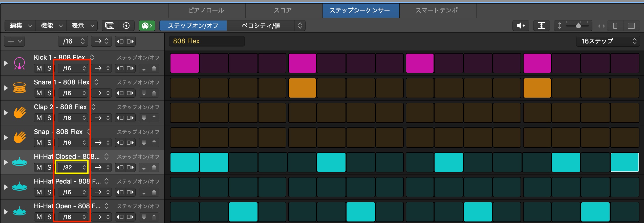Viewport: 644px width, 223px height.
Task: Rotate all pattern steps right in header
Action: click(130, 41)
